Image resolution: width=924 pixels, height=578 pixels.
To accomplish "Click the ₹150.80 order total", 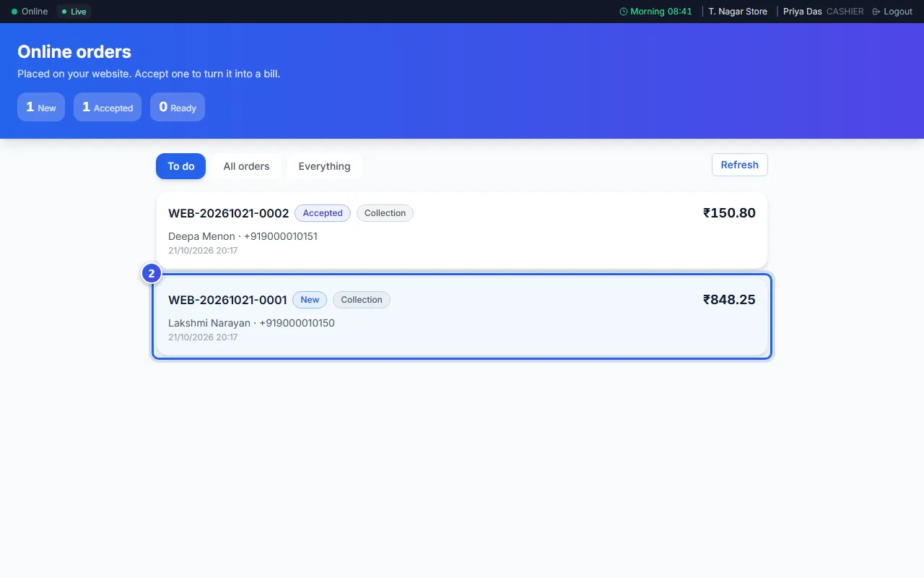I will pyautogui.click(x=729, y=213).
